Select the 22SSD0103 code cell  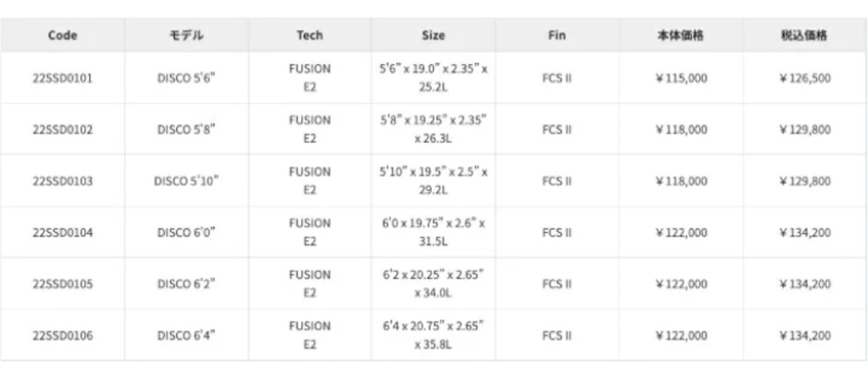coord(62,181)
